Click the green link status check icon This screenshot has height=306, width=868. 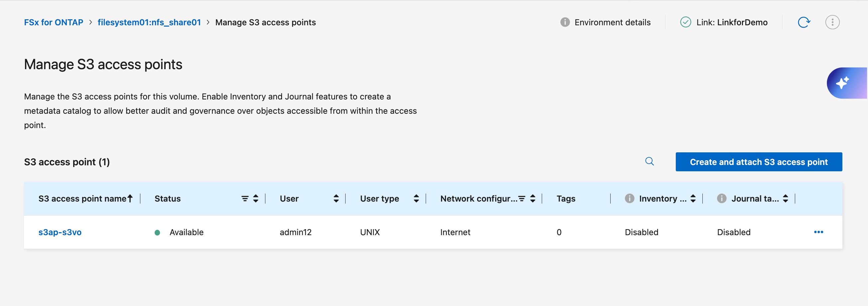685,22
